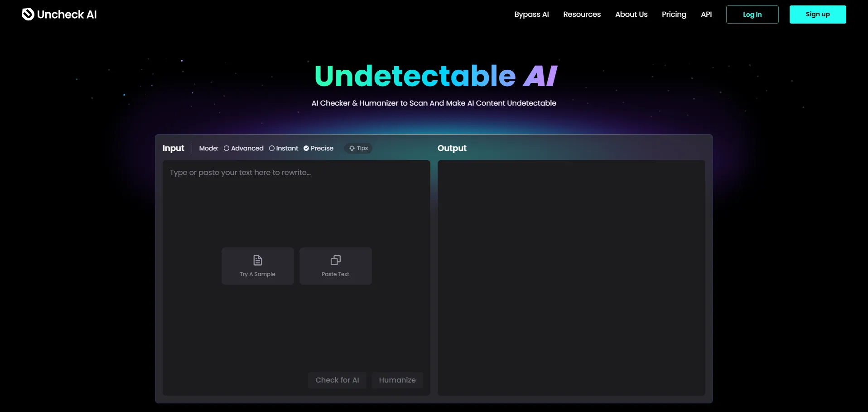Open the Bypass AI menu

(531, 15)
